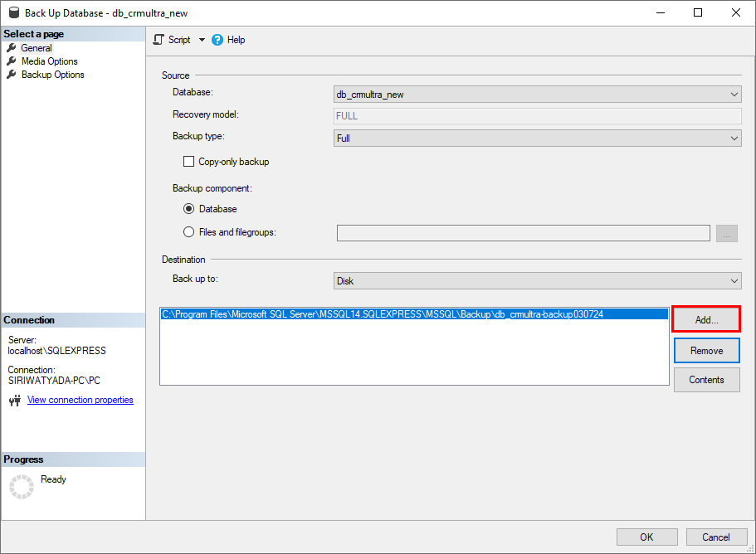Switch to Backup Options page
The image size is (756, 554).
[x=52, y=75]
